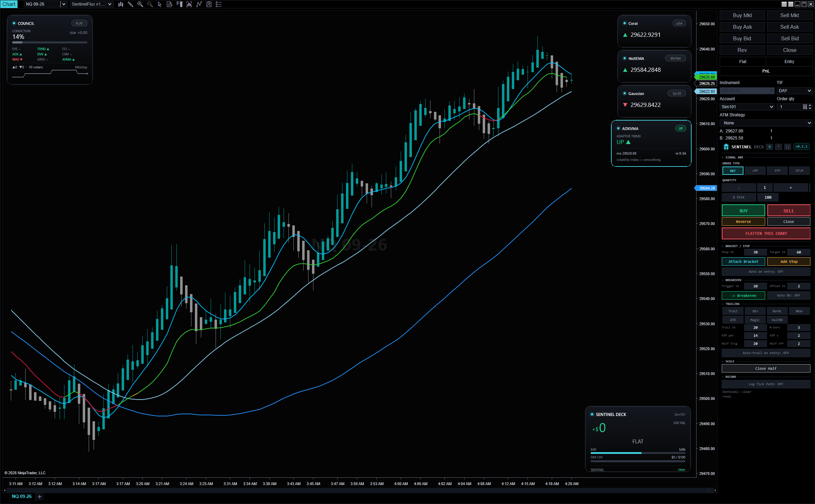Select the BarHL trailing mode
The image size is (815, 504).
[777, 311]
